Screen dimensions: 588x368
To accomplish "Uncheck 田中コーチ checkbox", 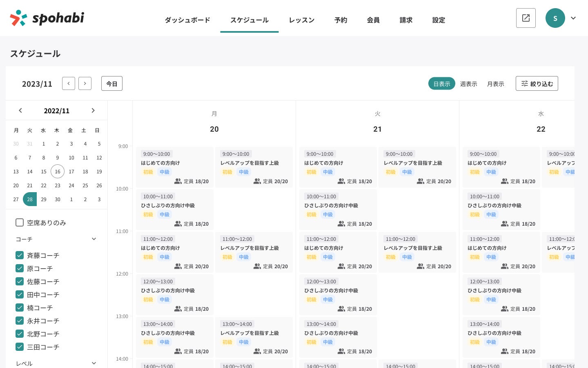I will click(x=20, y=294).
